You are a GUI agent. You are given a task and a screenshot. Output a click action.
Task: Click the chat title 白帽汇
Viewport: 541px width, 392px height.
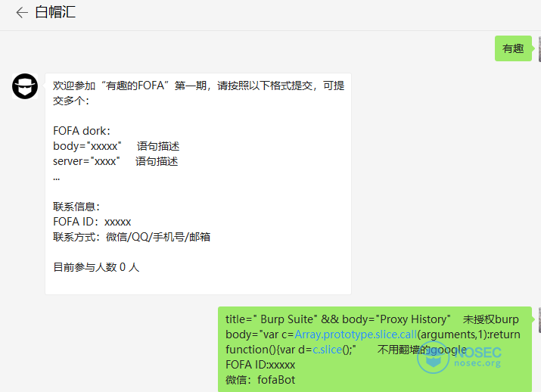[x=55, y=12]
